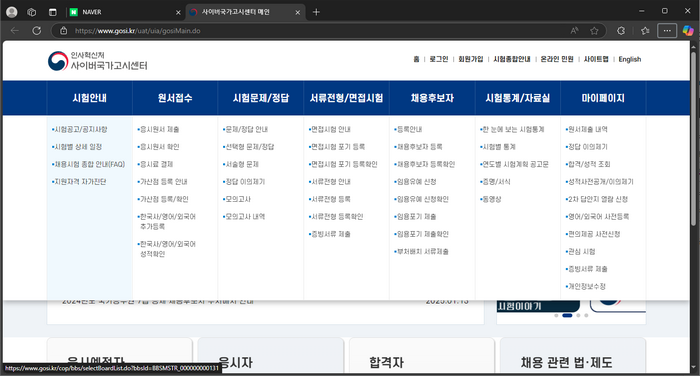Select the 사이버국가고시센터 메인 tab

pyautogui.click(x=246, y=12)
